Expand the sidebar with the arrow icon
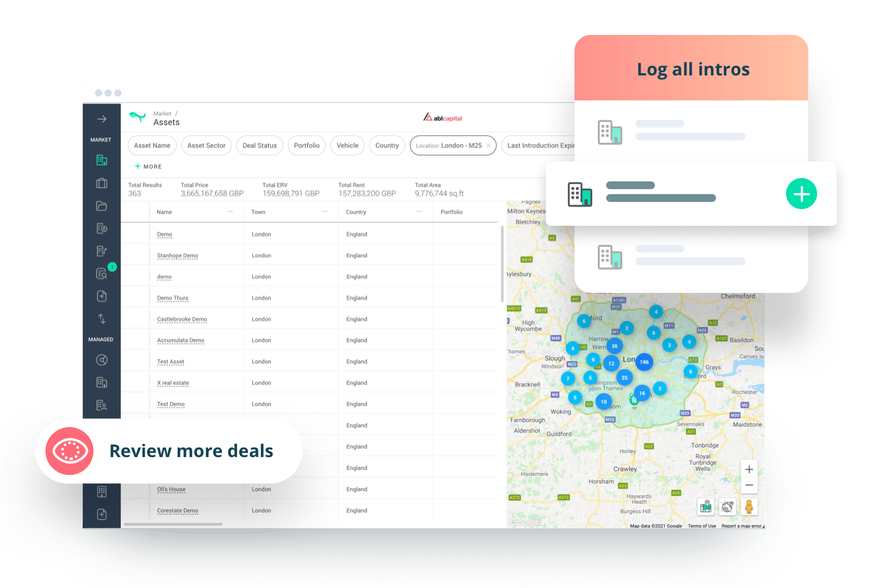Image resolution: width=877 pixels, height=588 pixels. (102, 119)
